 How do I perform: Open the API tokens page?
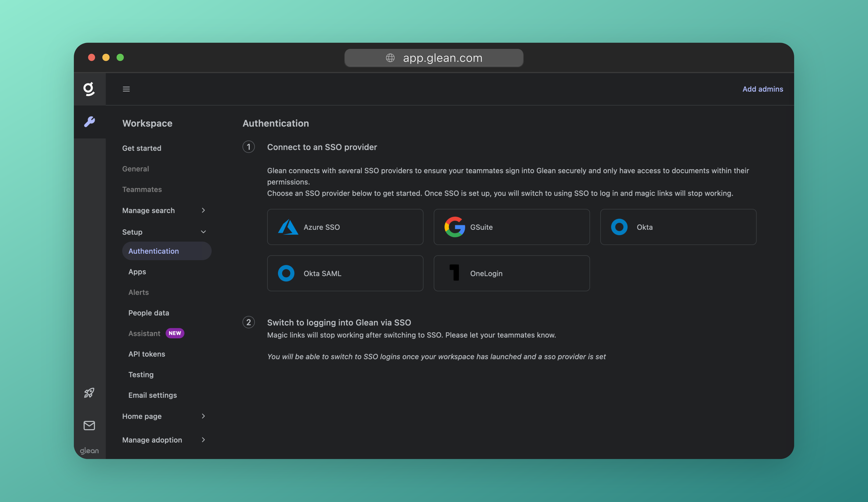[146, 354]
